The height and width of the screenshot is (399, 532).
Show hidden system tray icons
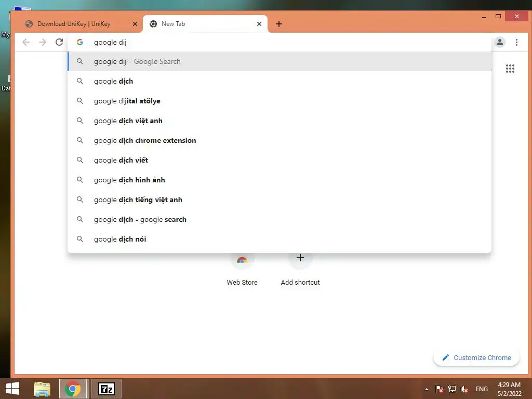coord(427,389)
